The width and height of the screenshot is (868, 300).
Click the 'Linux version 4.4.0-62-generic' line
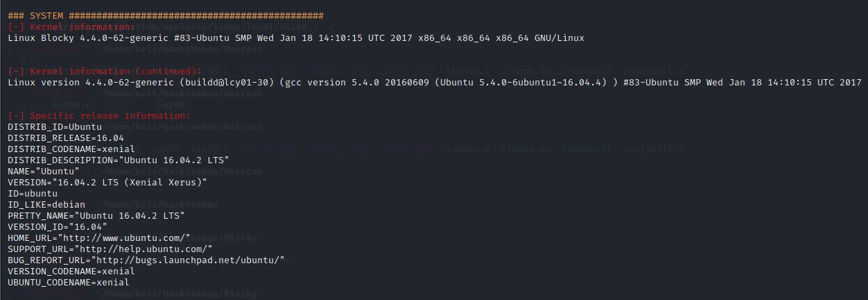[x=435, y=82]
